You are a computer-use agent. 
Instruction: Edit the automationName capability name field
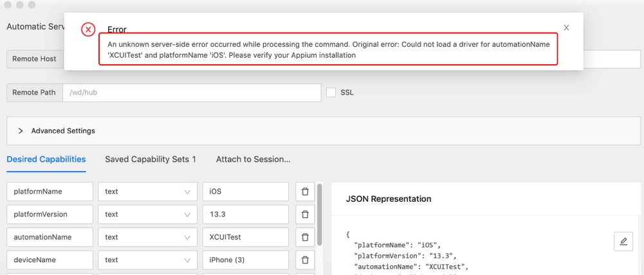click(50, 237)
